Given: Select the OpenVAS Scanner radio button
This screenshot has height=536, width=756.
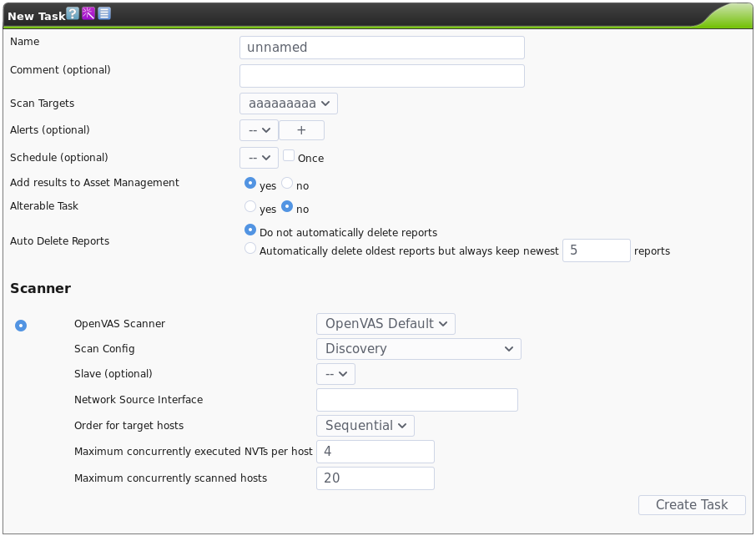Looking at the screenshot, I should 21,326.
